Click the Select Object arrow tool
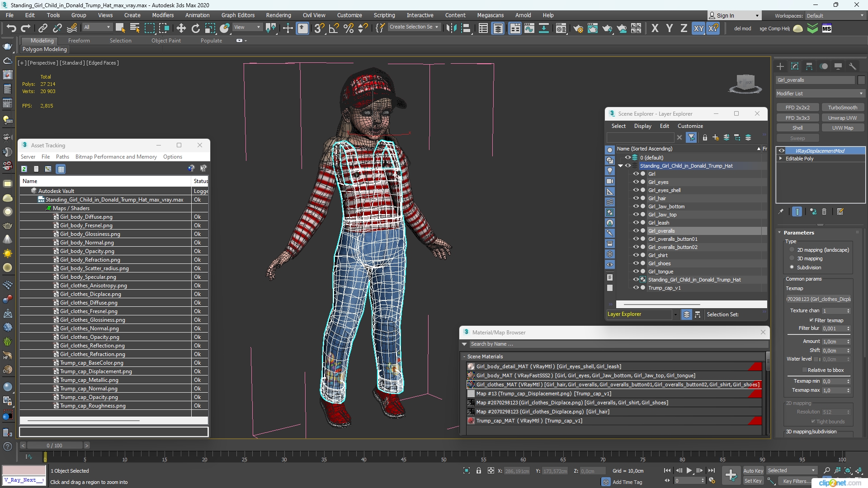Viewport: 868px width, 488px height. click(x=120, y=28)
